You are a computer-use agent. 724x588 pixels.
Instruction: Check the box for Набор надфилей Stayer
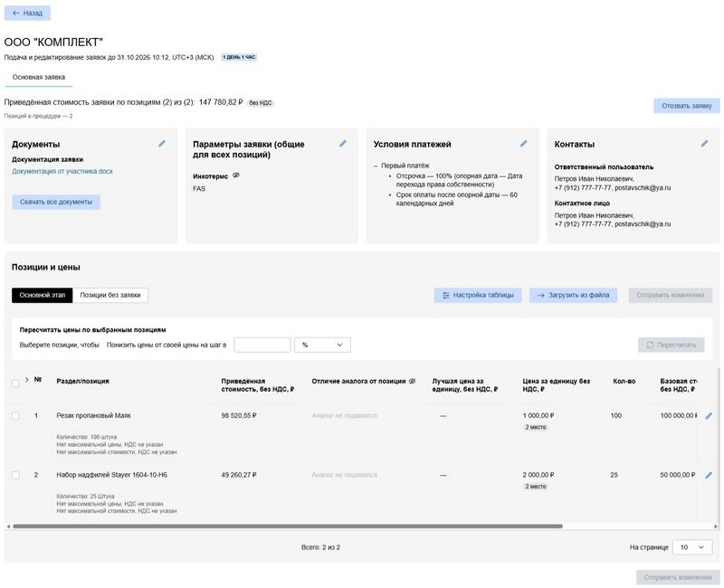pos(15,475)
